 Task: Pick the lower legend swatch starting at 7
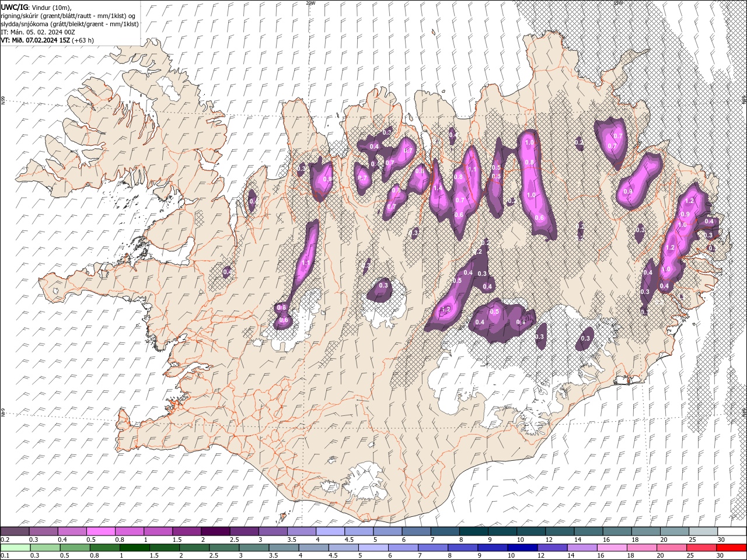432,548
